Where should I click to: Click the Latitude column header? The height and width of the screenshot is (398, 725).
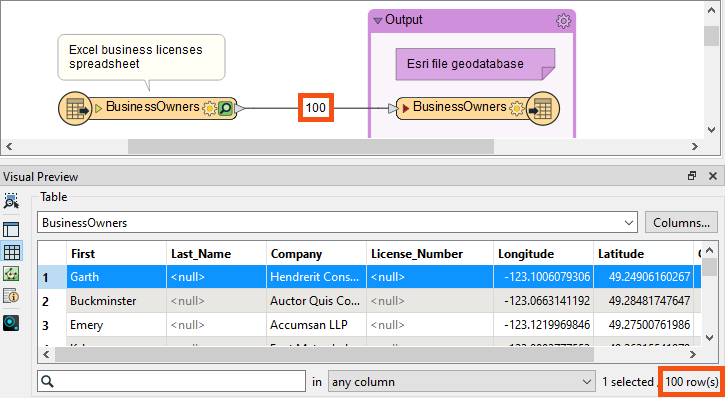pyautogui.click(x=643, y=253)
